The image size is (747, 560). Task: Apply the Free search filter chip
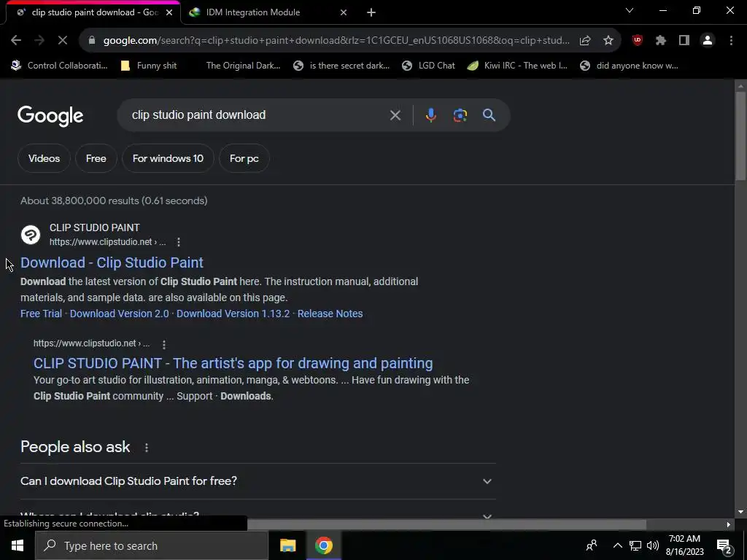coord(96,158)
